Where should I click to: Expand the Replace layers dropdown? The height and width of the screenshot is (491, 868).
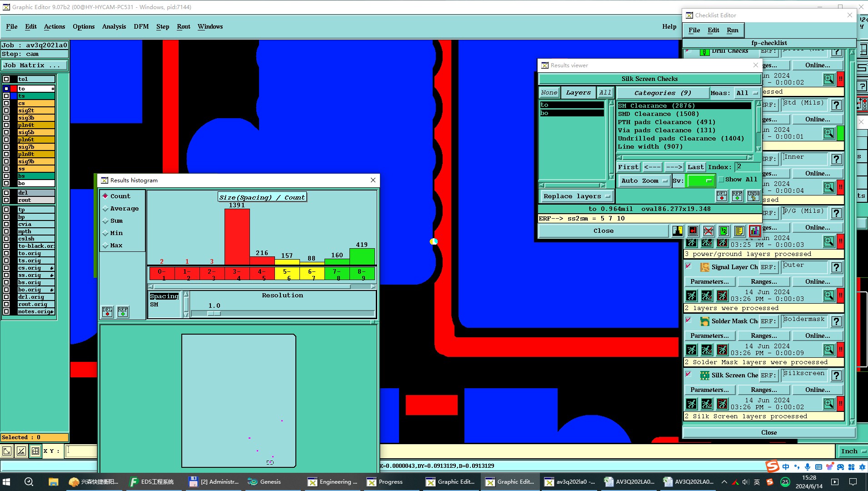click(576, 196)
